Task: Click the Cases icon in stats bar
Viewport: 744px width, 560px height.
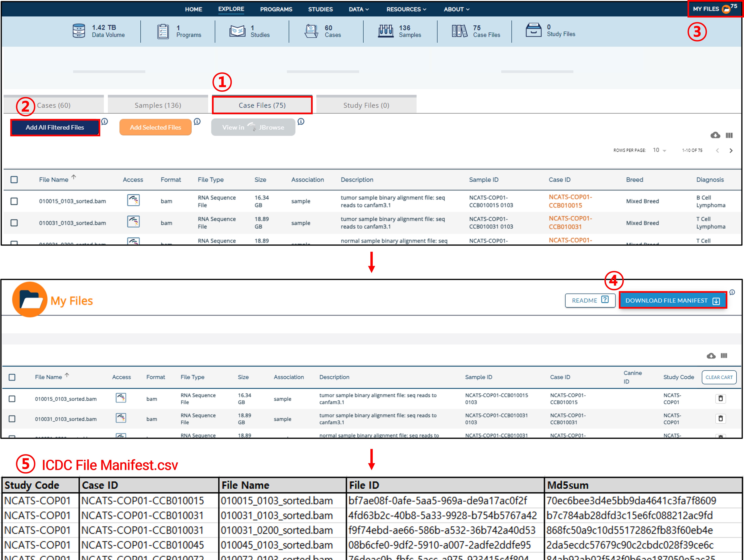Action: point(311,31)
